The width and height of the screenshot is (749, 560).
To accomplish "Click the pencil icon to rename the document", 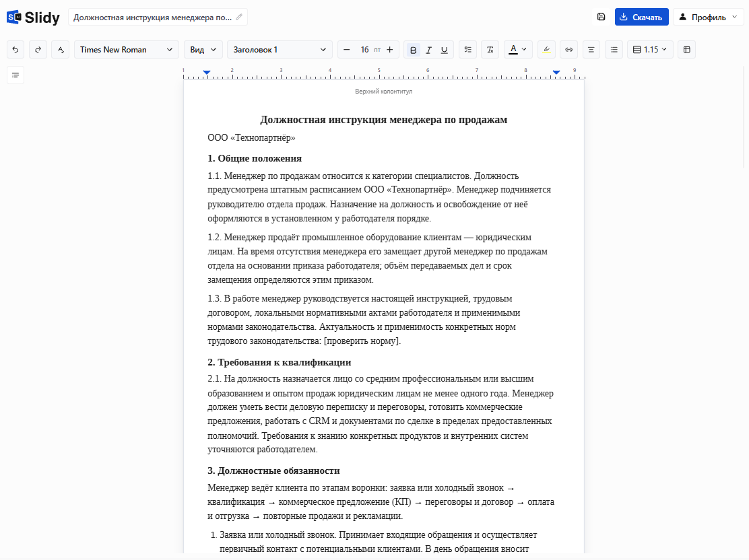I will coord(239,17).
